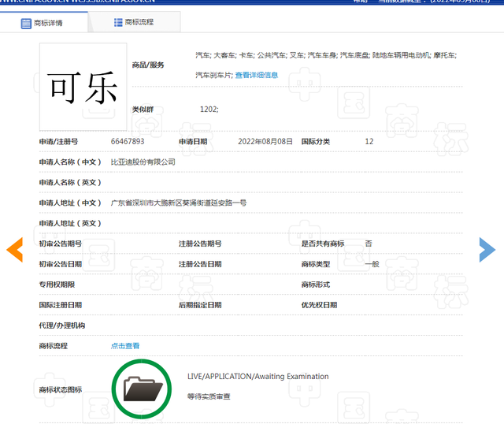
Task: Click the goods list text 汽车; 大客车; 卡车
Action: pyautogui.click(x=224, y=55)
